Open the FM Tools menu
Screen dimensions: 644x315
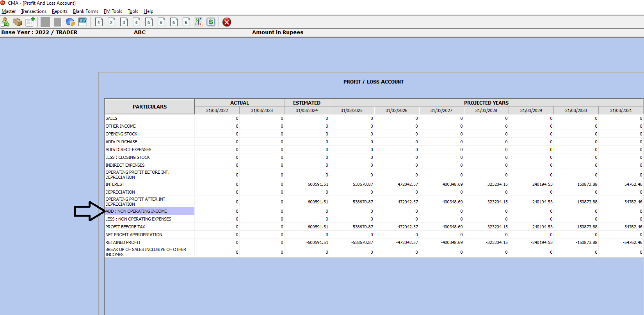[x=113, y=11]
